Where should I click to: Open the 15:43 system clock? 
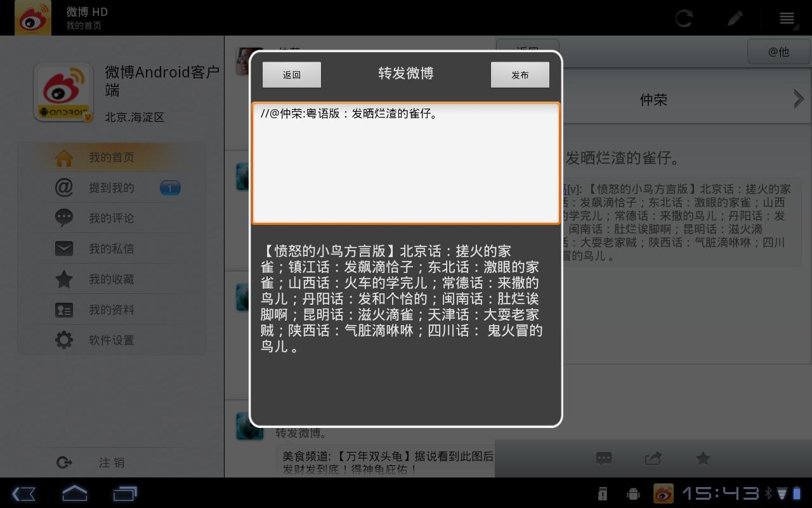721,493
